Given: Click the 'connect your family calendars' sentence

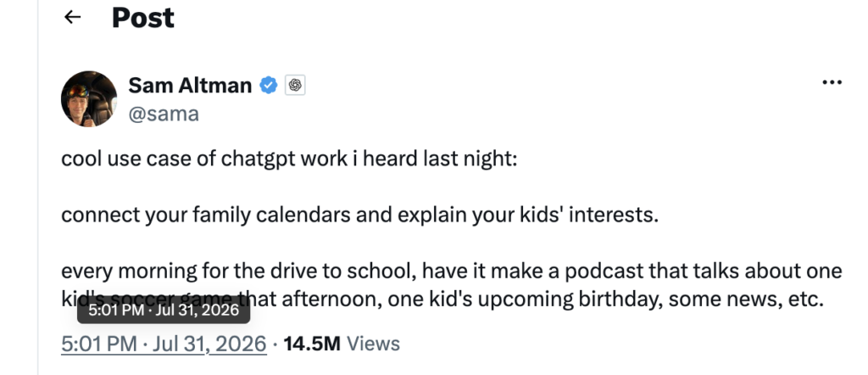Looking at the screenshot, I should (x=359, y=215).
